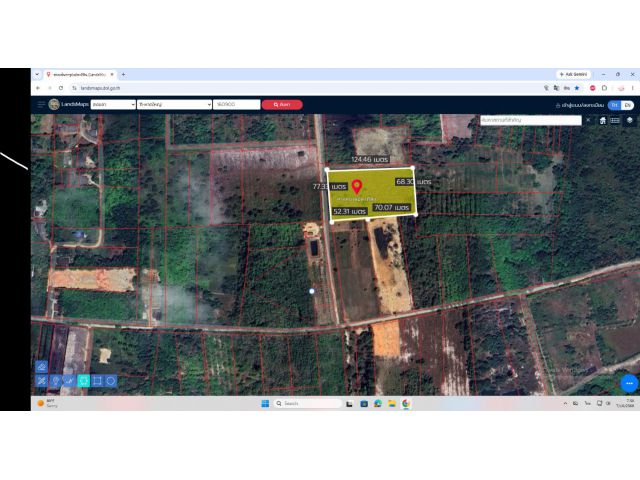Click the 124.46 meter measurement label

coord(370,159)
